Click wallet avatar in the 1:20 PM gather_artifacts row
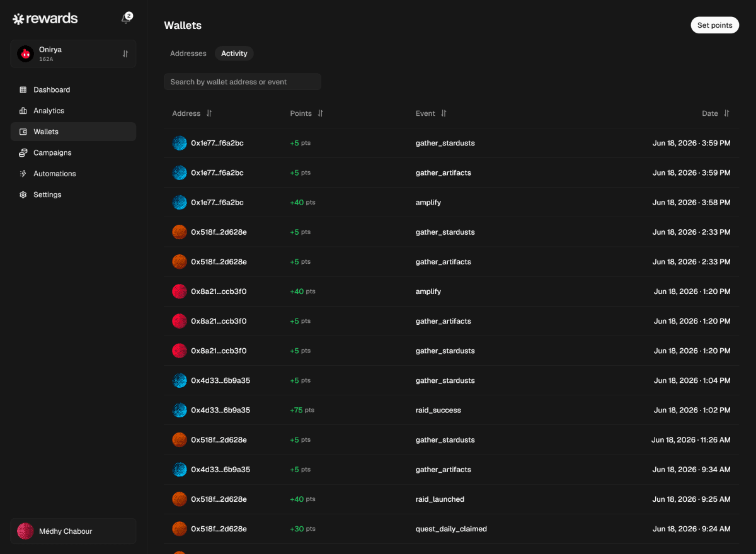756x554 pixels. coord(180,321)
